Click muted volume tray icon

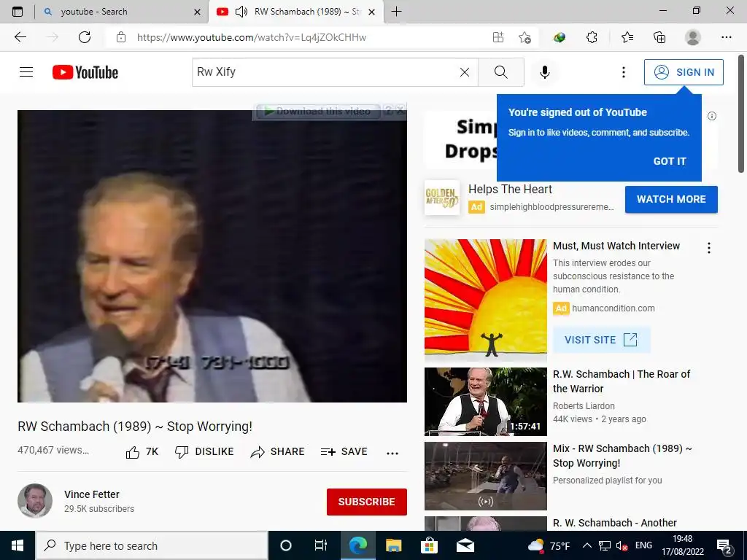622,545
